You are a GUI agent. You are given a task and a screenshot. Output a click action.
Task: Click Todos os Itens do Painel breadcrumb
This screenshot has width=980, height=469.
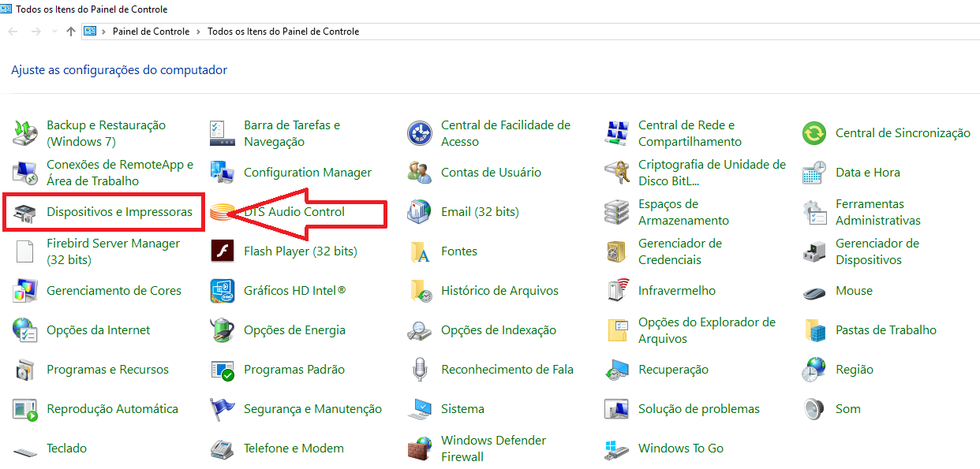[283, 32]
